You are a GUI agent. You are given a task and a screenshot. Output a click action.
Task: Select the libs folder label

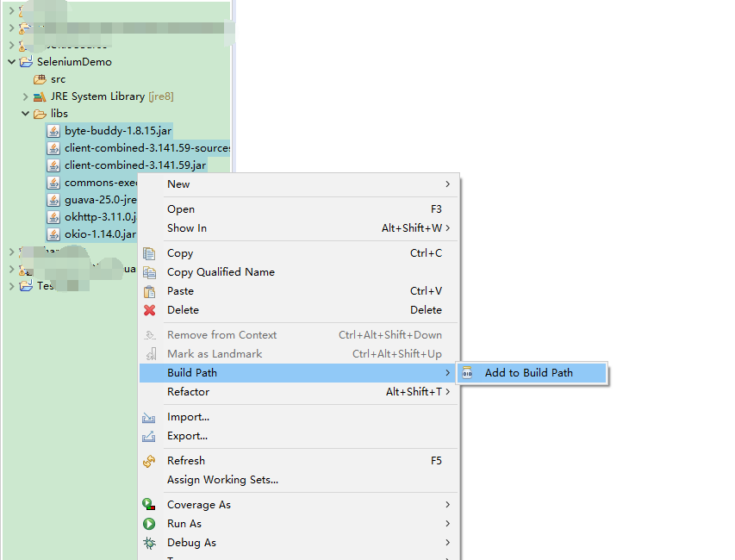pos(59,114)
